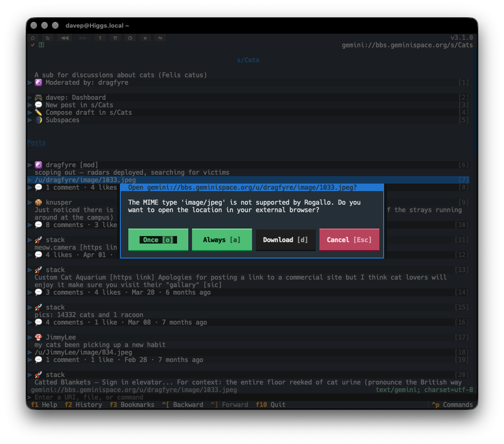This screenshot has width=504, height=444.
Task: Go up one level with the single up-arrow icon
Action: coord(100,38)
